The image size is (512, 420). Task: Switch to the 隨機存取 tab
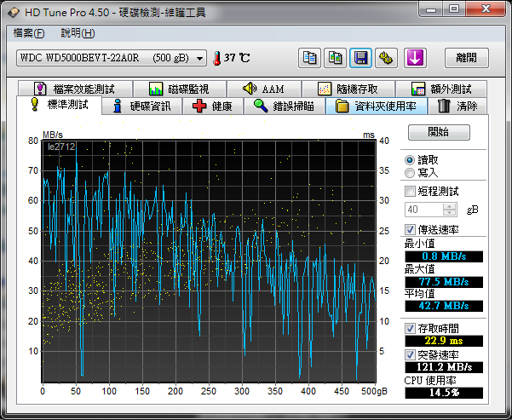point(348,89)
